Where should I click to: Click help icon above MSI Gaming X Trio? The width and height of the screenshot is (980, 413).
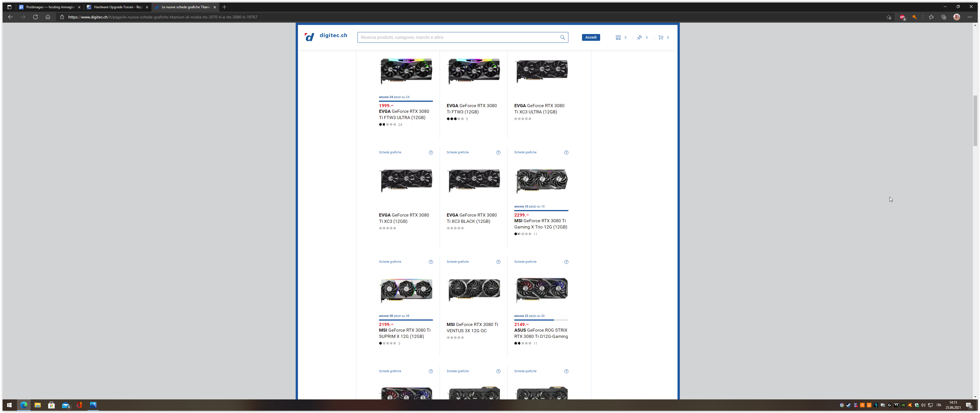[566, 153]
